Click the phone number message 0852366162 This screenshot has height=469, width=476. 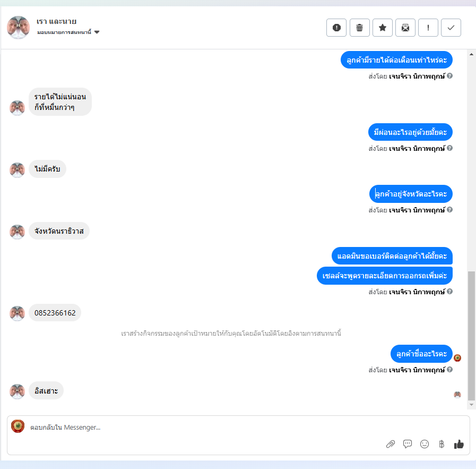coord(55,312)
